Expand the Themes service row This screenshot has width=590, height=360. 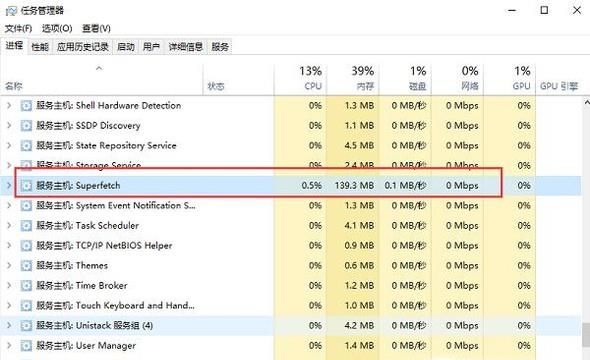pos(9,266)
